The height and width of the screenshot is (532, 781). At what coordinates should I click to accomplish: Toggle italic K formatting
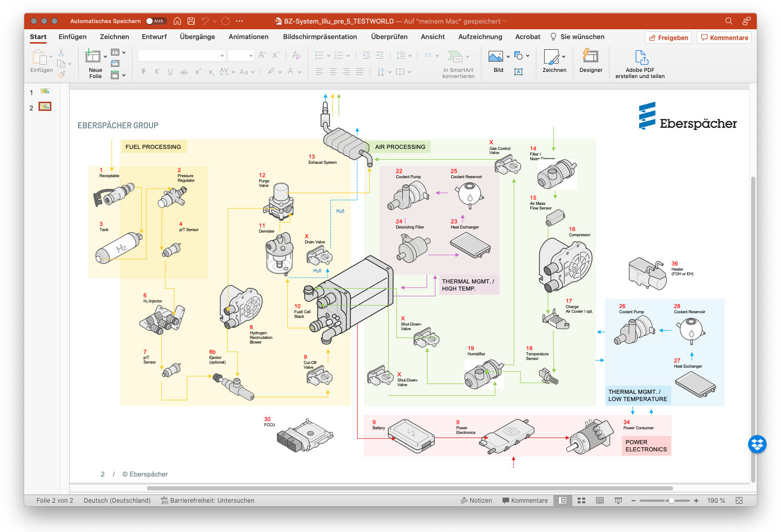pos(157,72)
